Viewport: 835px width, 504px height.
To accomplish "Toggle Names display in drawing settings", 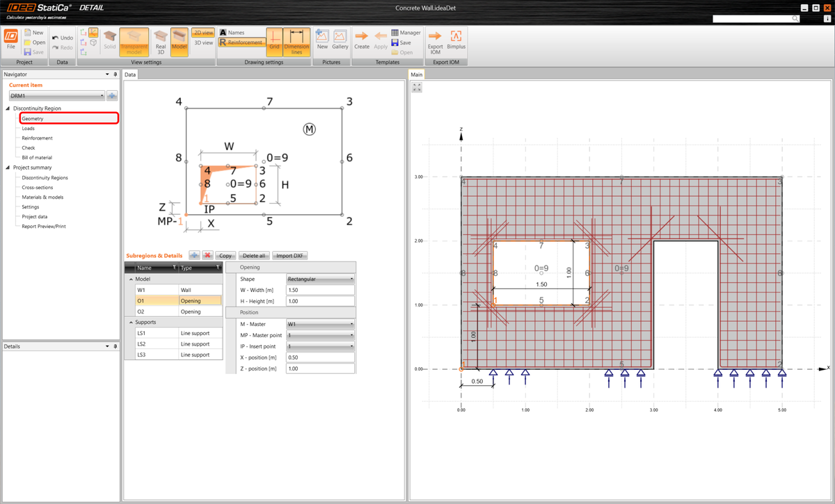I will (232, 31).
